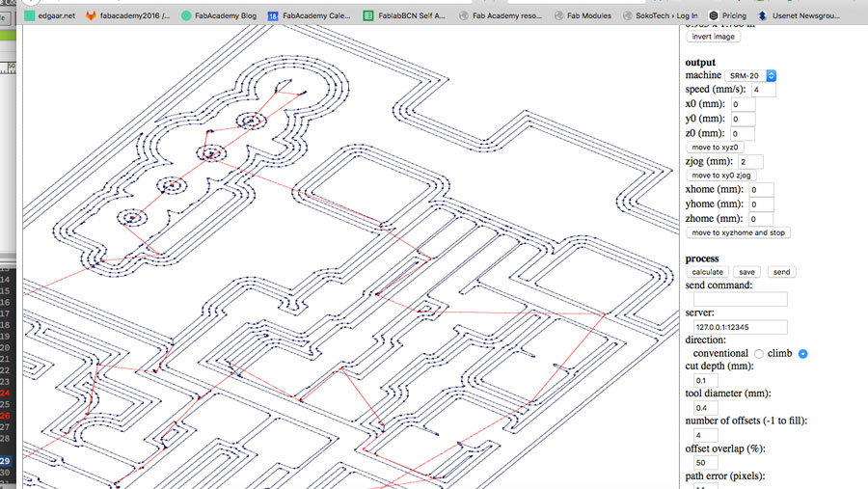Click the Fab Modules bookmark label
Screen dimensions: 868x489
click(589, 16)
